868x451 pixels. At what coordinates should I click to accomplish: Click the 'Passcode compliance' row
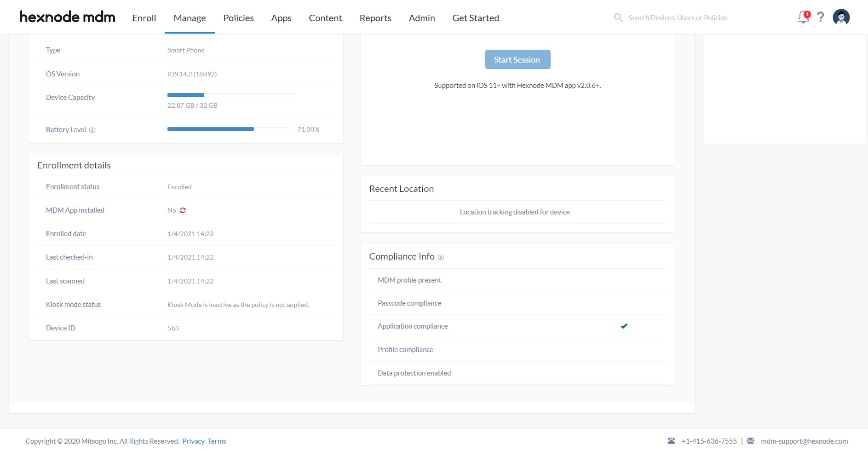(x=517, y=303)
